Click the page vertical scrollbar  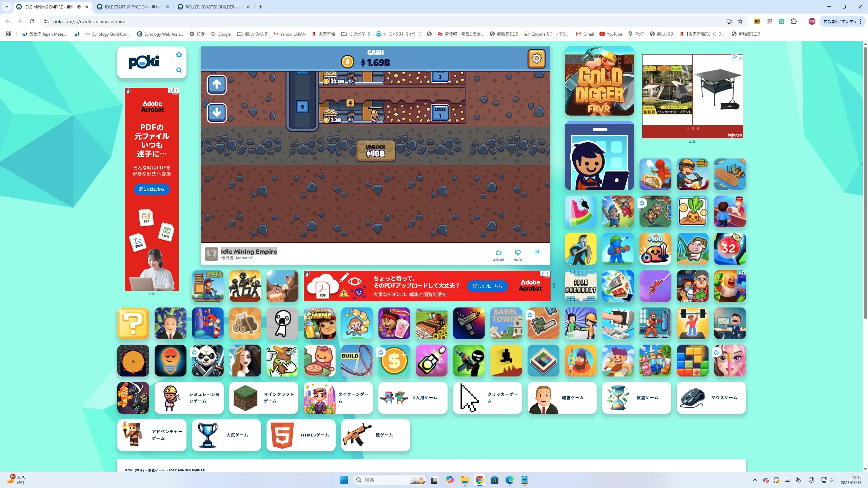click(865, 183)
